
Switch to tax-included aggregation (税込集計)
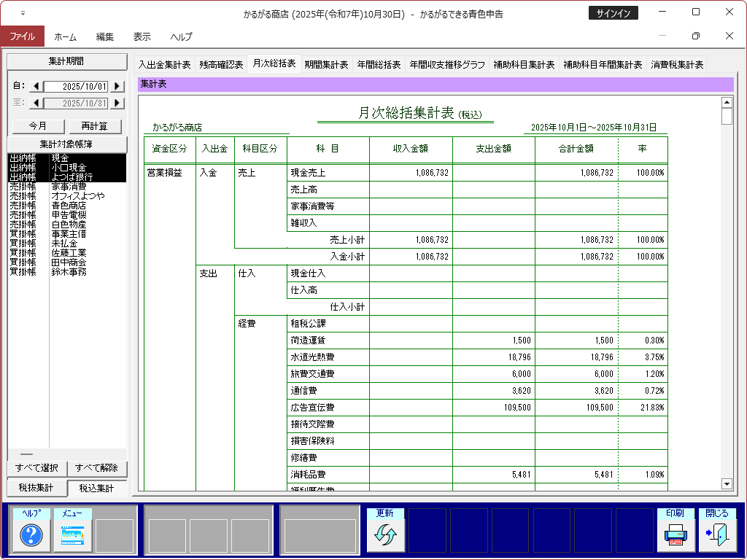coord(96,488)
